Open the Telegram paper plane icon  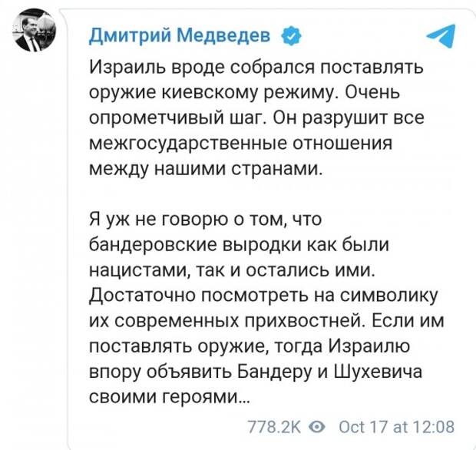[440, 37]
